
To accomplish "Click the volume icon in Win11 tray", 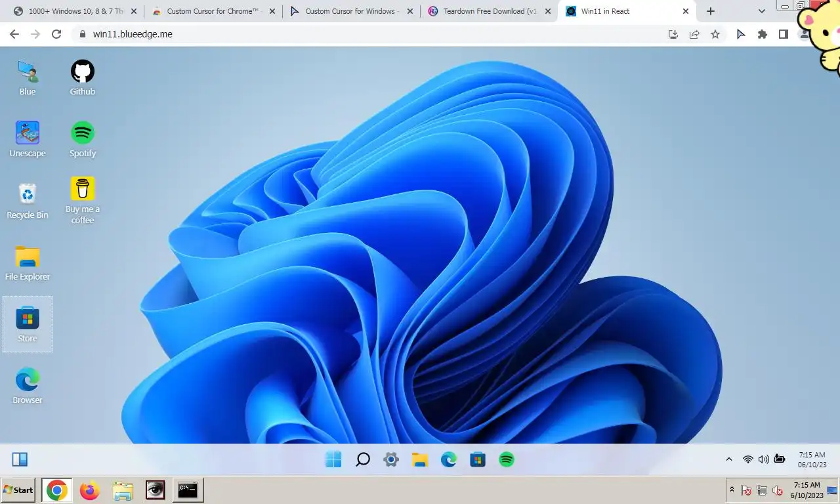I will [x=763, y=459].
